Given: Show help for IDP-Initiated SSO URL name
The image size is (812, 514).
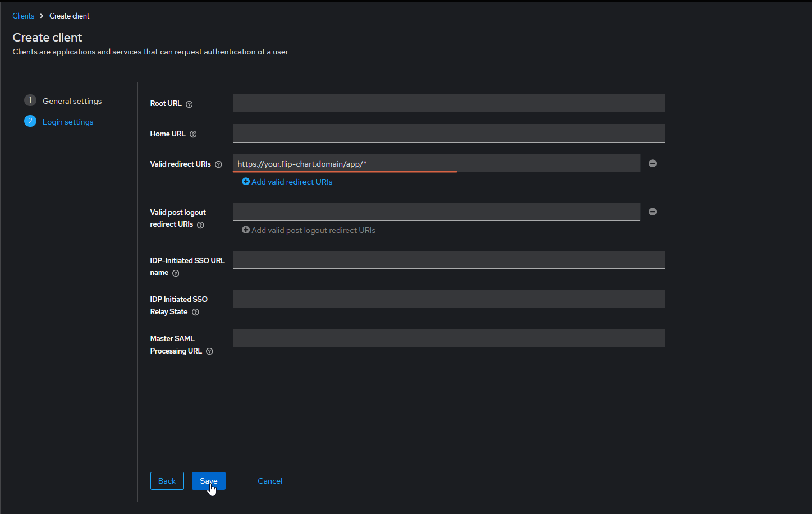Looking at the screenshot, I should pyautogui.click(x=176, y=273).
